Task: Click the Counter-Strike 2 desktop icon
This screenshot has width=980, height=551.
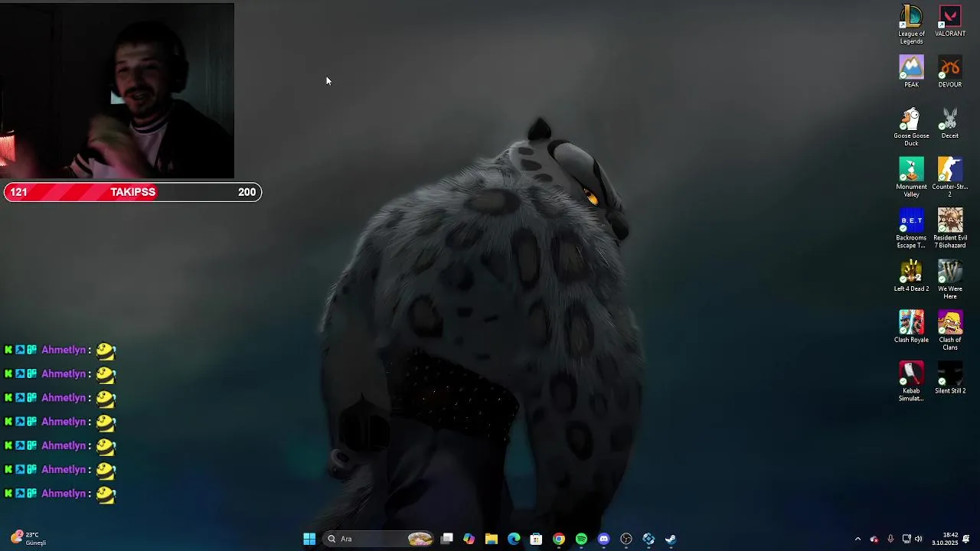Action: pyautogui.click(x=950, y=177)
